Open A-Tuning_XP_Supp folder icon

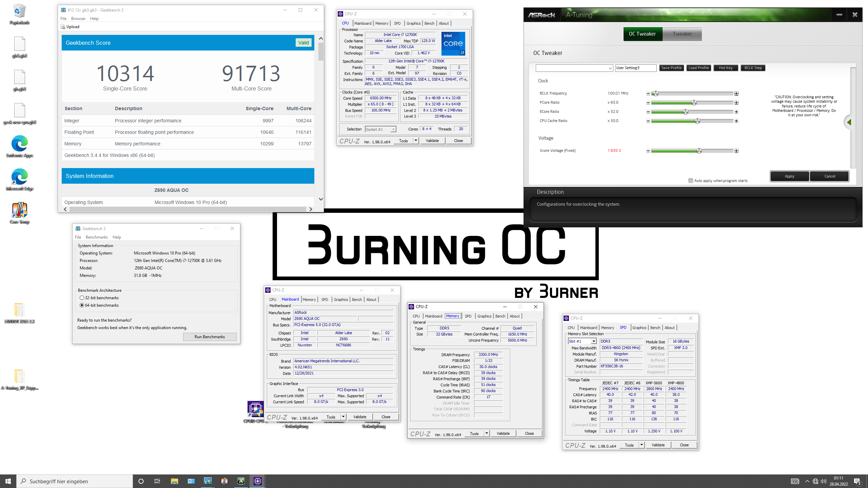click(19, 379)
